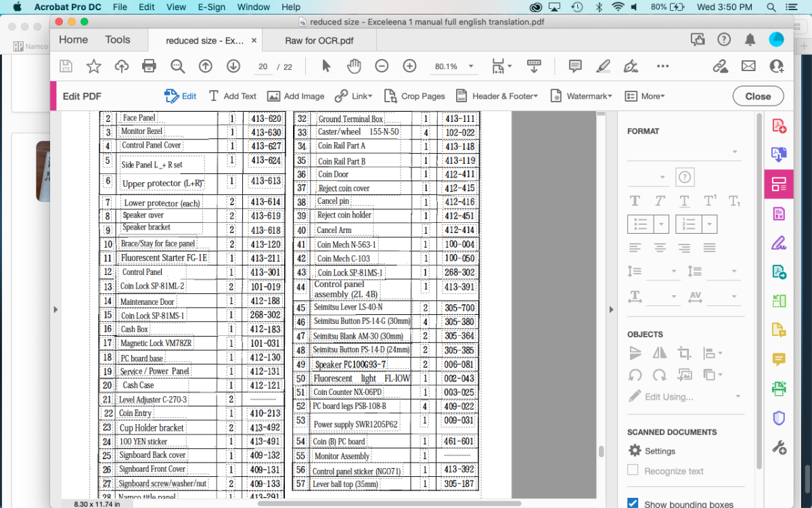Screen dimensions: 812x508
Task: Click the Organize Pages green sidebar icon
Action: 778,301
